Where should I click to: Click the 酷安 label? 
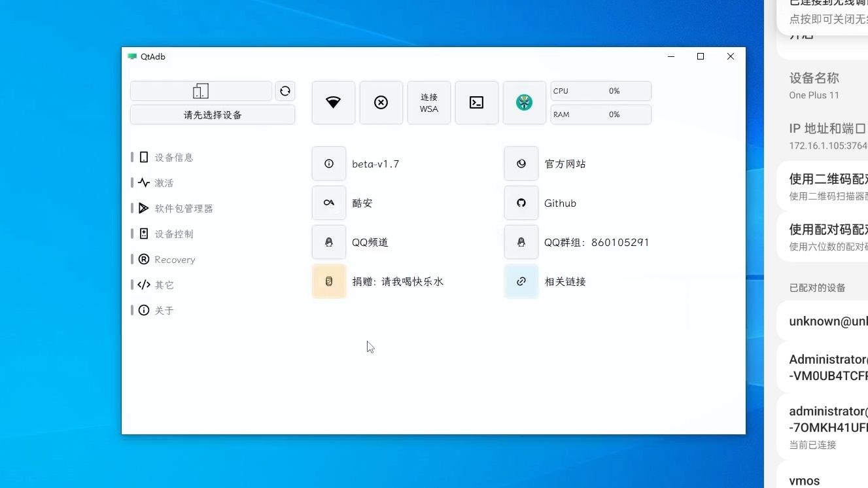point(362,203)
